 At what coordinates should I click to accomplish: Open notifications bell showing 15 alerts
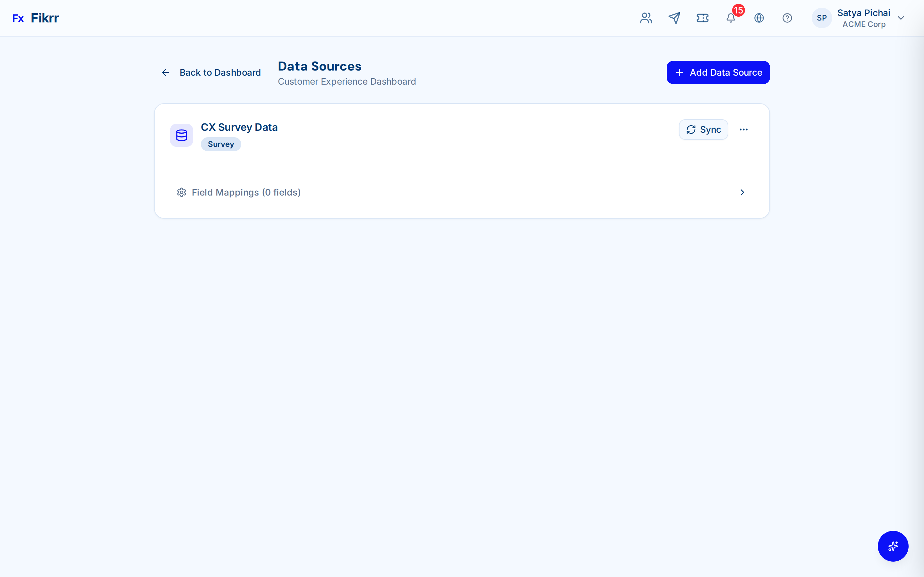pos(731,18)
